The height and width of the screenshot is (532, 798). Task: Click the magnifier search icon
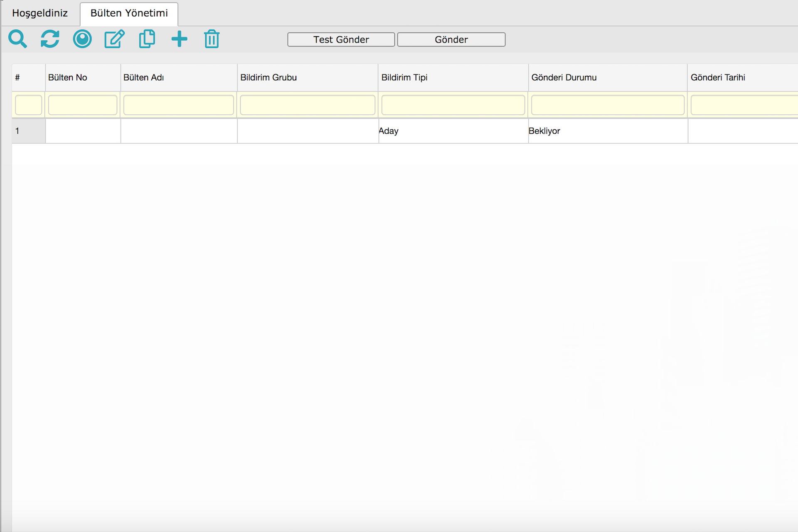pos(17,39)
